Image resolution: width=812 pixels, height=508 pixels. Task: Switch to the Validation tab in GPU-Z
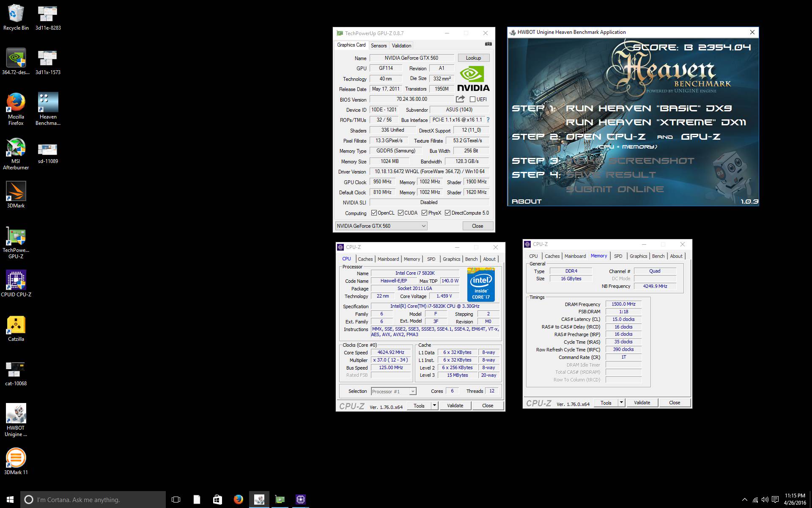coord(401,46)
